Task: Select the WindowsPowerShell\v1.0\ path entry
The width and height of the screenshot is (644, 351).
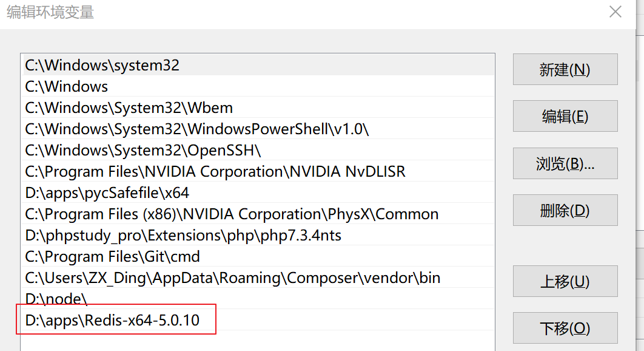Action: click(196, 129)
